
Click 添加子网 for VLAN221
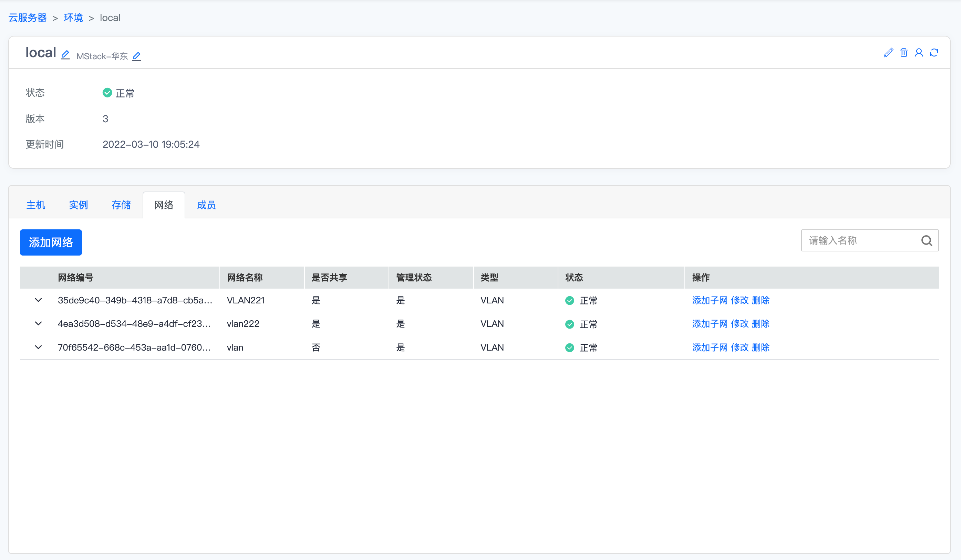(710, 300)
